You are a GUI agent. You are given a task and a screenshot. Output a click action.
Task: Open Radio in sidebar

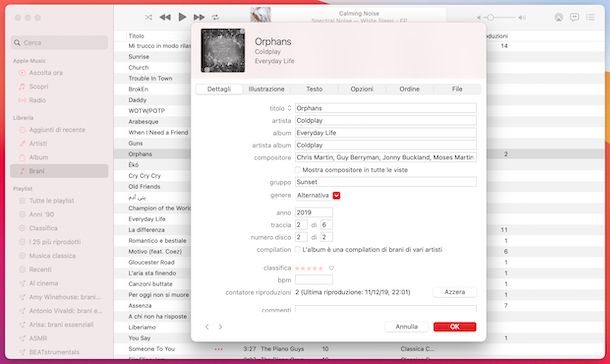point(37,100)
